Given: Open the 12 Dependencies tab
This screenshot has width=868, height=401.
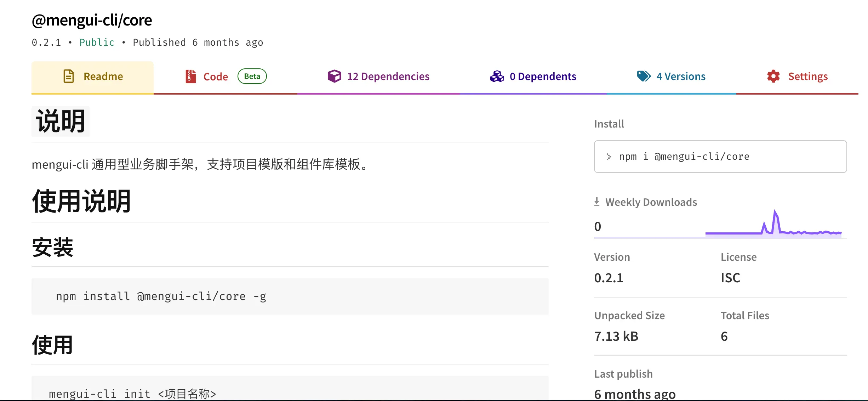Looking at the screenshot, I should [388, 77].
